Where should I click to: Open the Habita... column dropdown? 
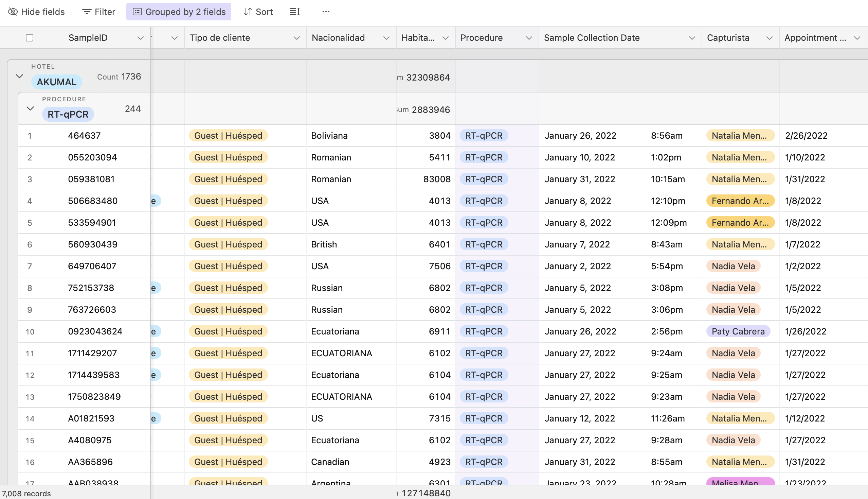pos(445,38)
